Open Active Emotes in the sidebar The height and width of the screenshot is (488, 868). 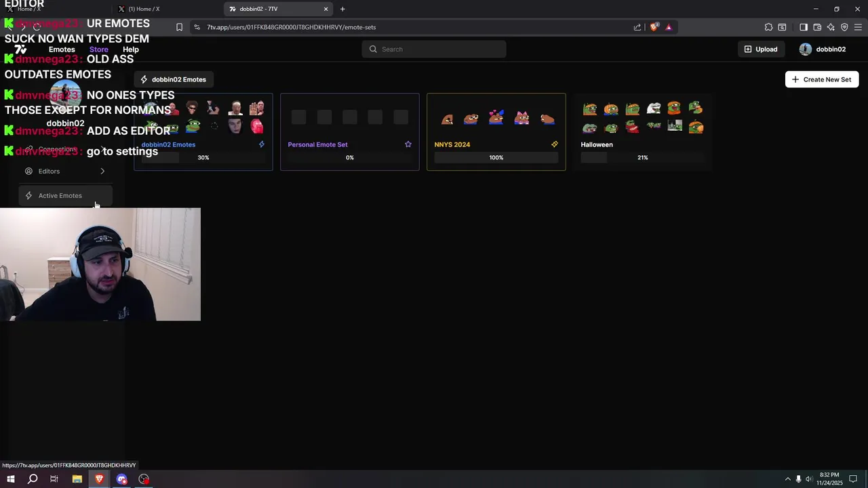(65, 196)
